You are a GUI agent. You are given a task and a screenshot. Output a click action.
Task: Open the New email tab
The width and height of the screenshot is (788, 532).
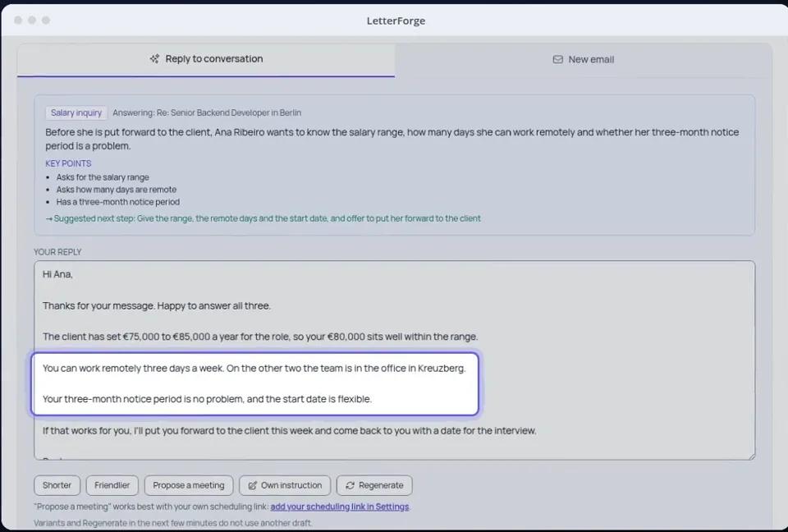pyautogui.click(x=583, y=59)
